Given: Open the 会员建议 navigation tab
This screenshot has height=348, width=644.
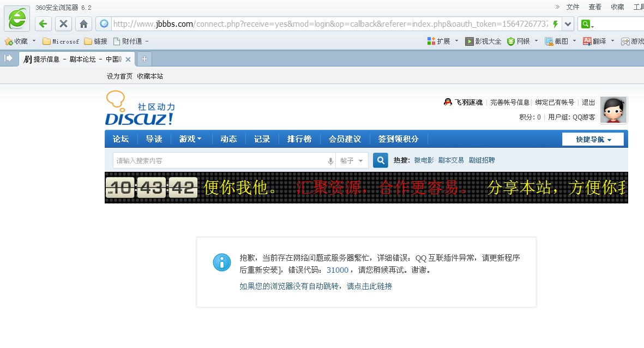Looking at the screenshot, I should 345,139.
